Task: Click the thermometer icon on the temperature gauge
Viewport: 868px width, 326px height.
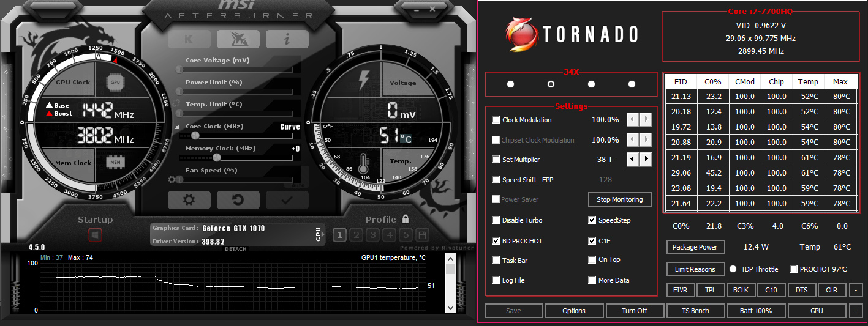Action: pyautogui.click(x=363, y=162)
